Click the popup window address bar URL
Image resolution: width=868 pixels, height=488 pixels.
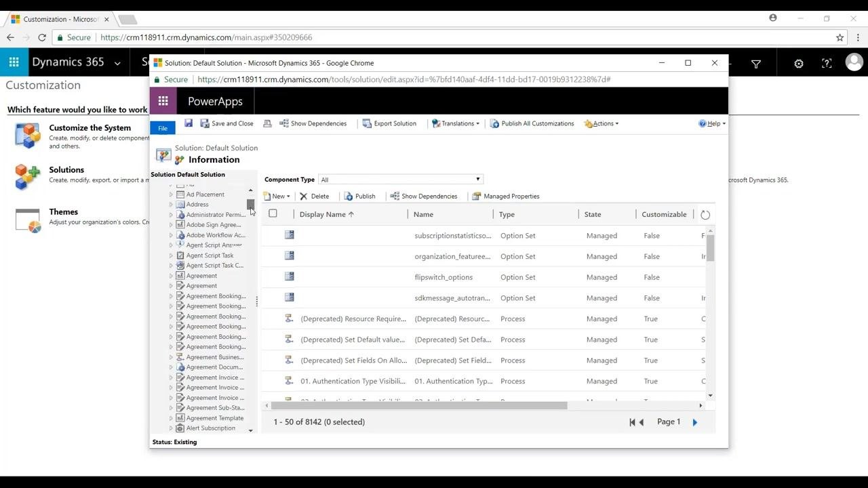(x=404, y=79)
